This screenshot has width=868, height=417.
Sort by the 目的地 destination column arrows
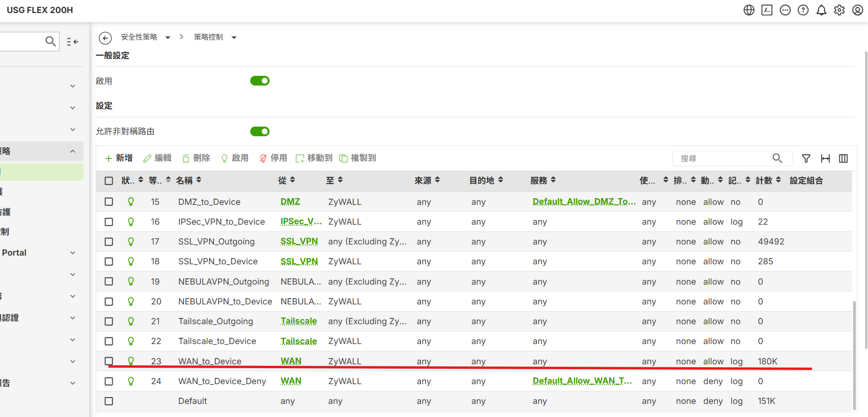501,180
